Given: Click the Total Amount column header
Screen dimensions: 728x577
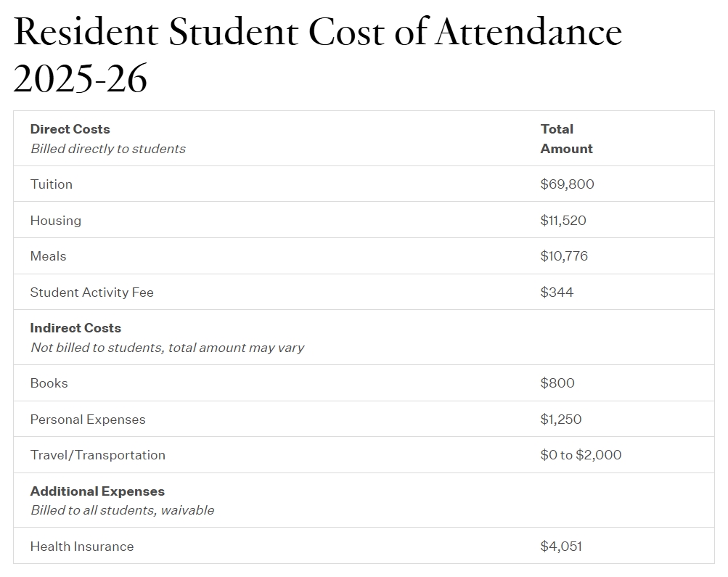Looking at the screenshot, I should (566, 139).
